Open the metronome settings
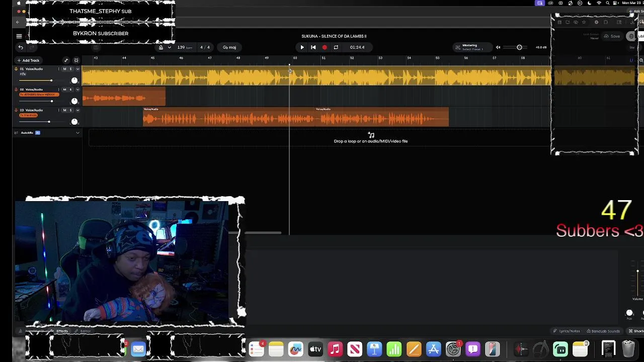Screen dimensions: 644x362 pyautogui.click(x=161, y=47)
